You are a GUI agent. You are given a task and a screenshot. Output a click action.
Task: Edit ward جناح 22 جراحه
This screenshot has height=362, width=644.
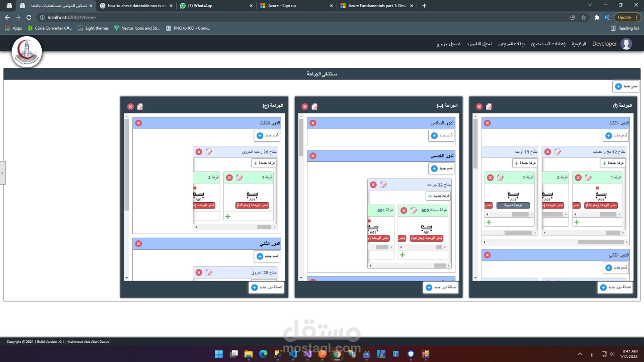click(383, 185)
